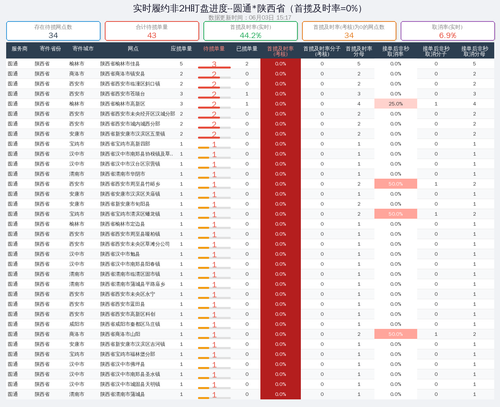The image size is (500, 407).
Task: Click the 接单后非秒取消分子 column header
Action: (x=436, y=51)
